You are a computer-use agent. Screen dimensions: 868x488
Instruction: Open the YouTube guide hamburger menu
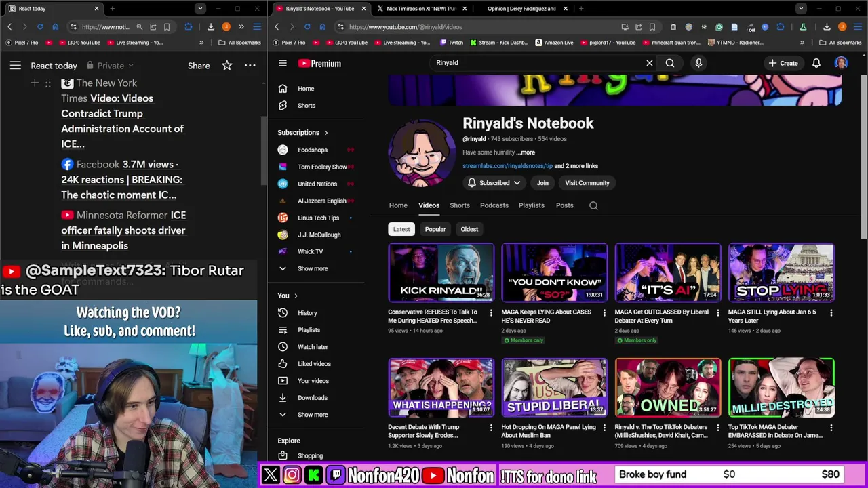[283, 63]
